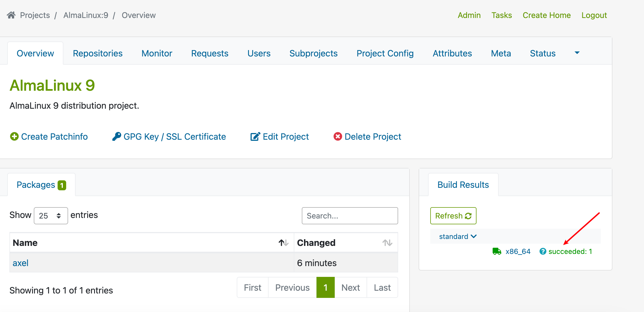Screen dimensions: 644x312
Task: Click the 6 minutes changed cell
Action: 346,263
